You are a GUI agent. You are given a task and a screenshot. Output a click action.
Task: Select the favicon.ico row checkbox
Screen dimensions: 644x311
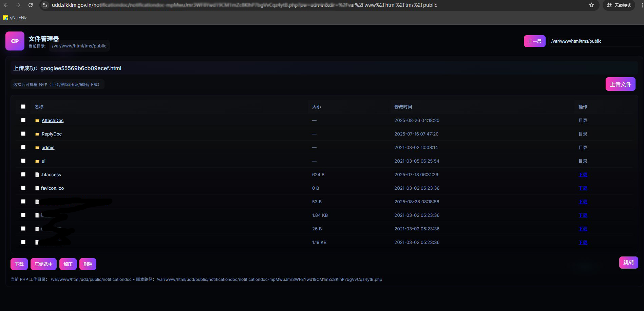tap(23, 188)
